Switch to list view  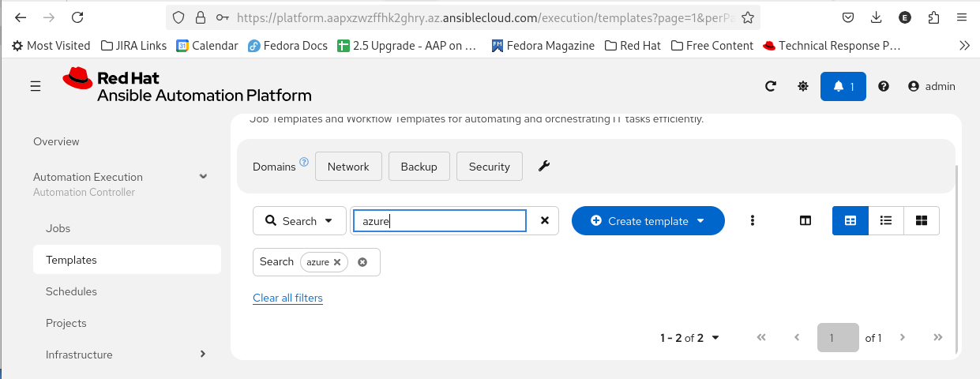[886, 221]
